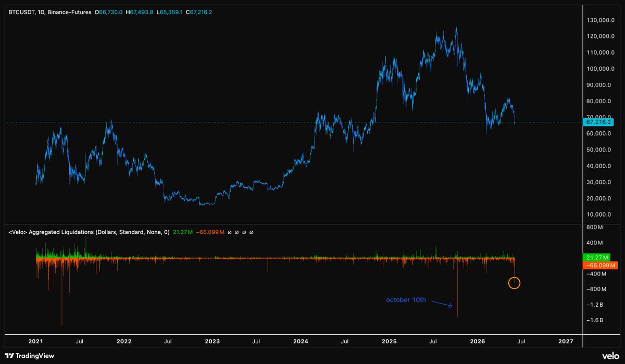The width and height of the screenshot is (625, 364).
Task: Click the 2024 label on time axis
Action: pyautogui.click(x=301, y=342)
